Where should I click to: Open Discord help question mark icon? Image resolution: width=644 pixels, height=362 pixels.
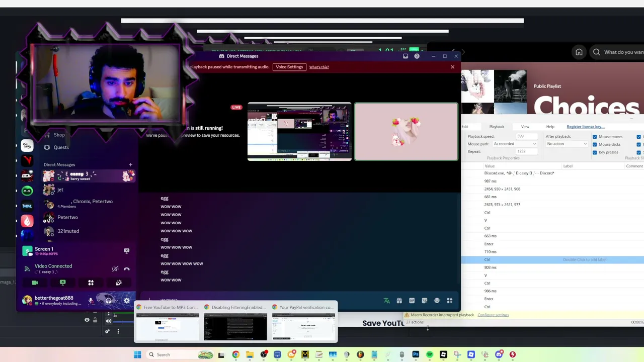tap(417, 56)
